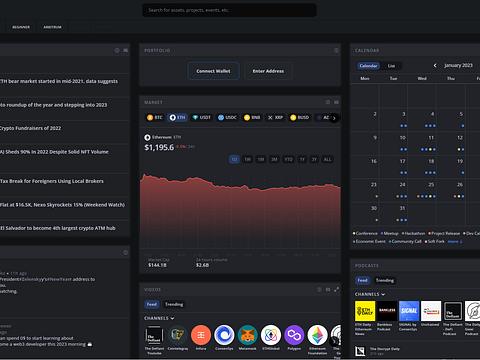Image resolution: width=480 pixels, height=360 pixels.
Task: Select the XRP coin chip
Action: tap(275, 117)
